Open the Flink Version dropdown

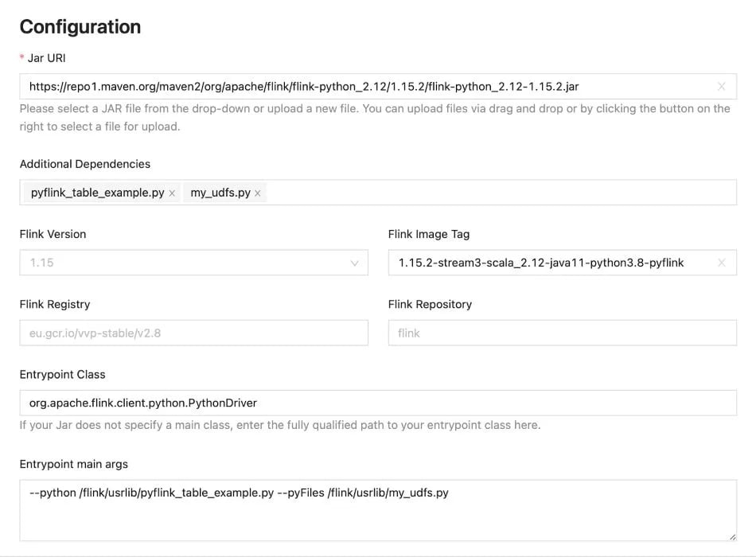pos(193,263)
